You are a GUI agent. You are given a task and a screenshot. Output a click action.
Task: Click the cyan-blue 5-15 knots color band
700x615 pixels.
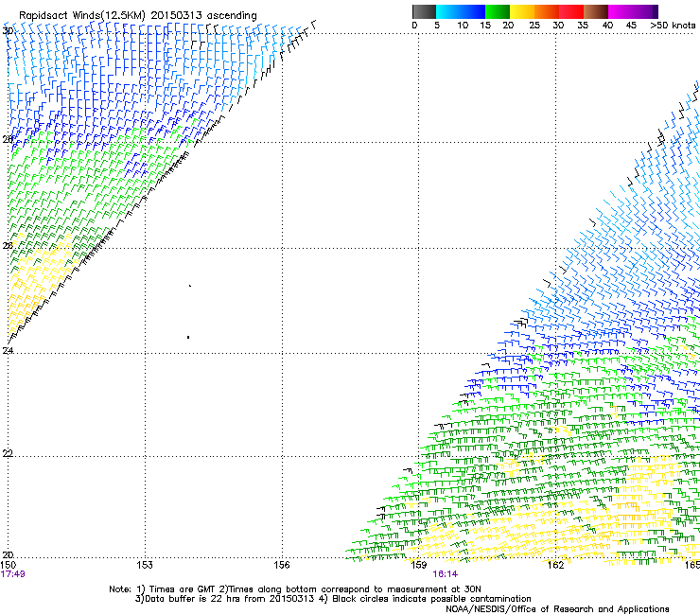click(461, 11)
